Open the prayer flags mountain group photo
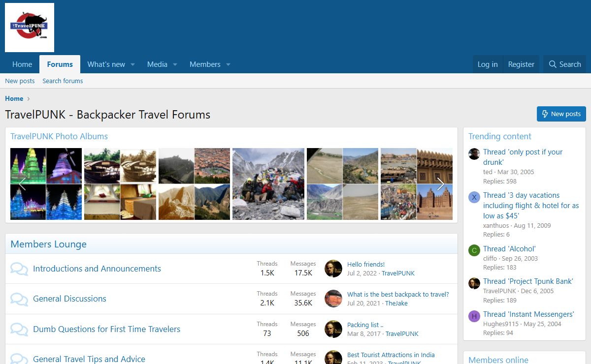Viewport: 591px width, 364px height. 268,184
